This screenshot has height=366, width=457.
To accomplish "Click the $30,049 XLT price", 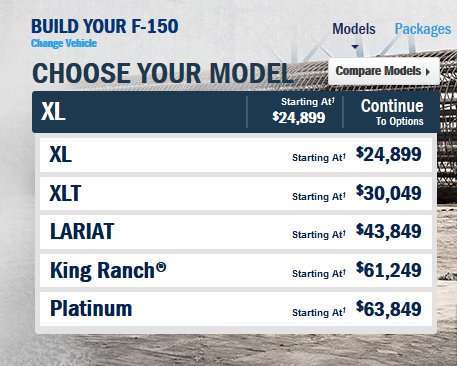I will click(389, 193).
